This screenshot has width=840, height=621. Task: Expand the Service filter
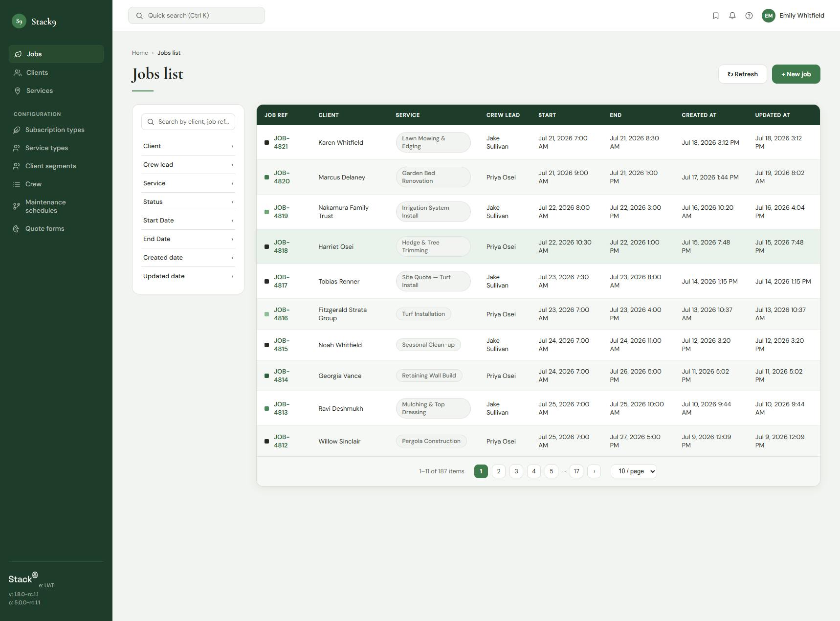tap(188, 183)
